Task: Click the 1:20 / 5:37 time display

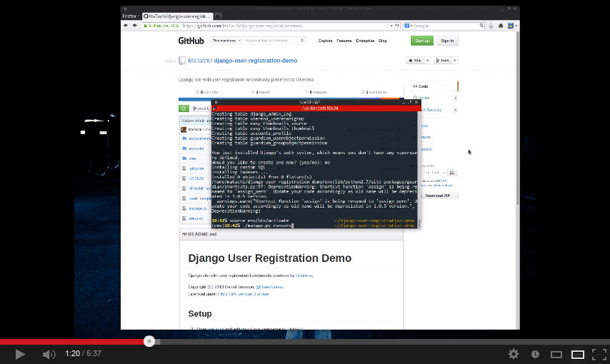Action: click(x=84, y=353)
